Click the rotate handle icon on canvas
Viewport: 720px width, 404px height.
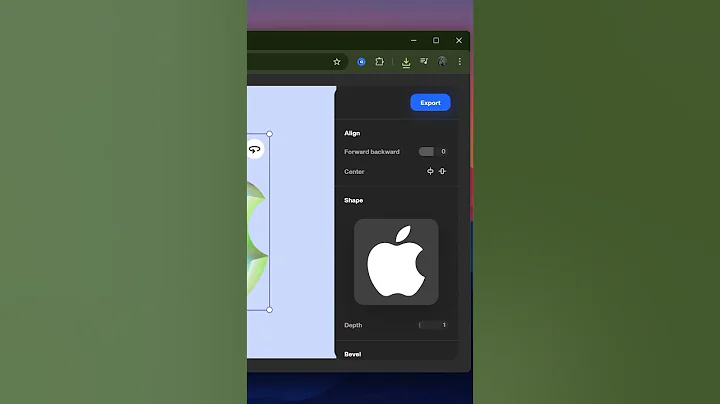(254, 149)
